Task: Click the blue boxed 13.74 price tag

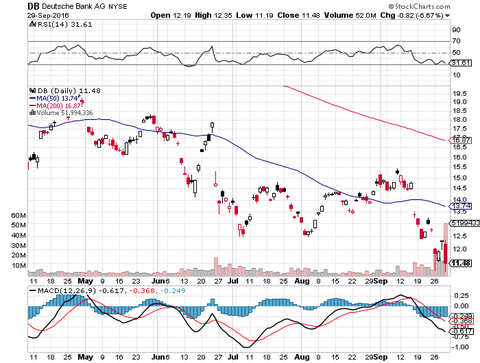Action: click(x=461, y=206)
